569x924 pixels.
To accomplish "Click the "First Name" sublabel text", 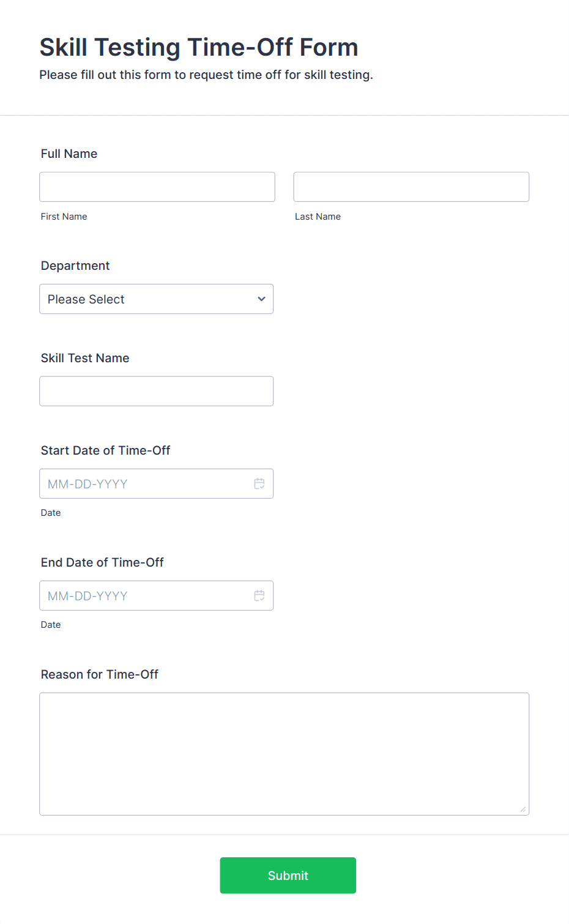I will [x=64, y=217].
